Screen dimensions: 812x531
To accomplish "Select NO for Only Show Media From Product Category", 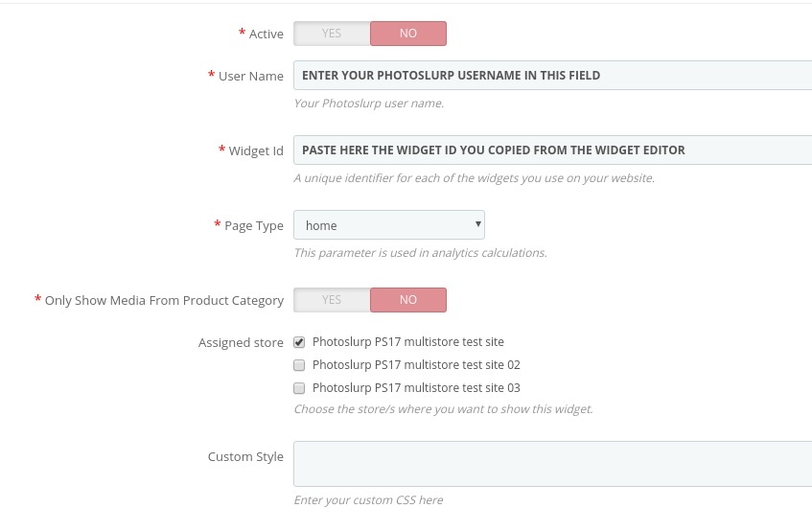I will (x=408, y=300).
